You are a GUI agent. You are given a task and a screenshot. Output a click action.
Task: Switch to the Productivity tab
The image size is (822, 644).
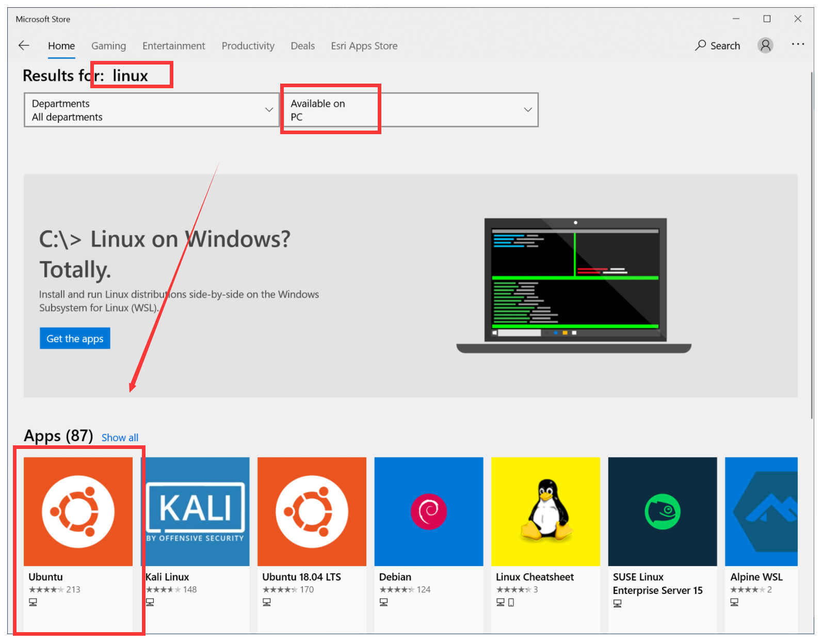[x=248, y=46]
